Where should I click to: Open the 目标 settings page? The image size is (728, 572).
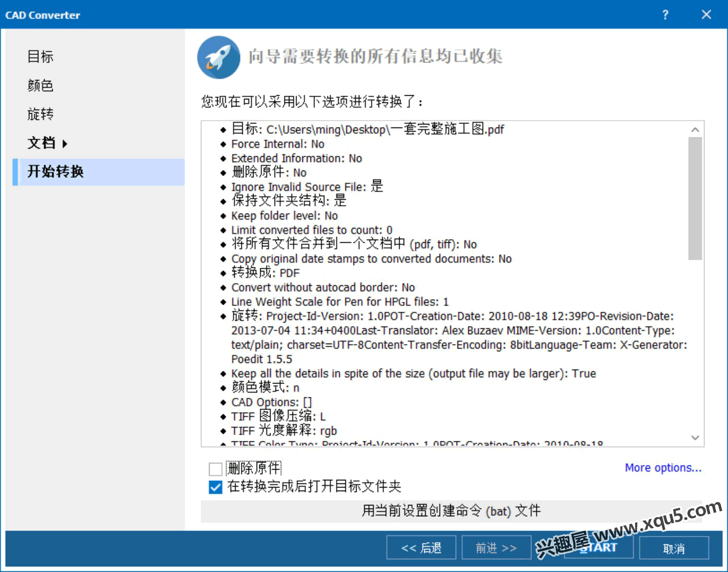[40, 56]
